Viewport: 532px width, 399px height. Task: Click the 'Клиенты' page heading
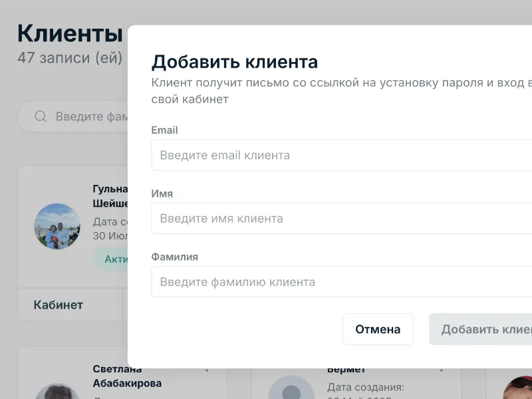click(70, 33)
